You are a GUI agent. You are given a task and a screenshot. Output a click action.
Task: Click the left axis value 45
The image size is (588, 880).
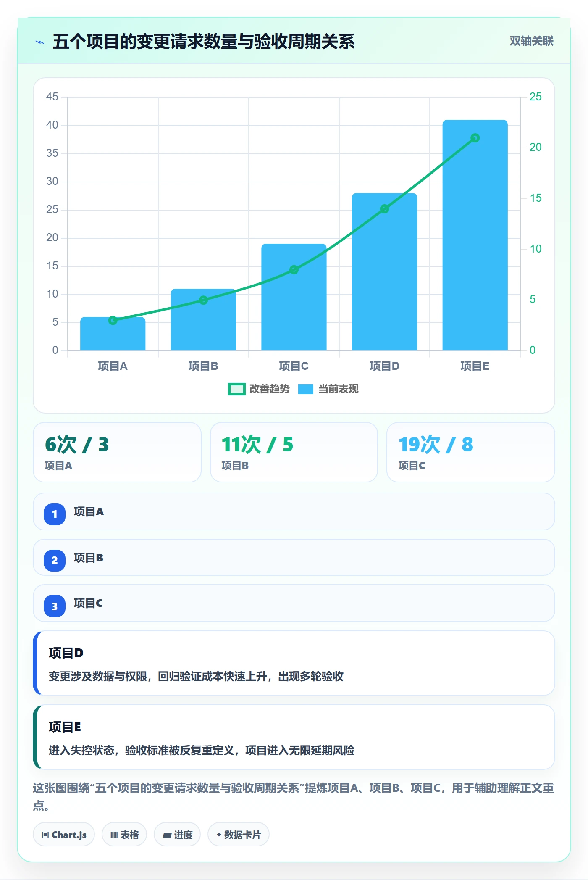52,97
